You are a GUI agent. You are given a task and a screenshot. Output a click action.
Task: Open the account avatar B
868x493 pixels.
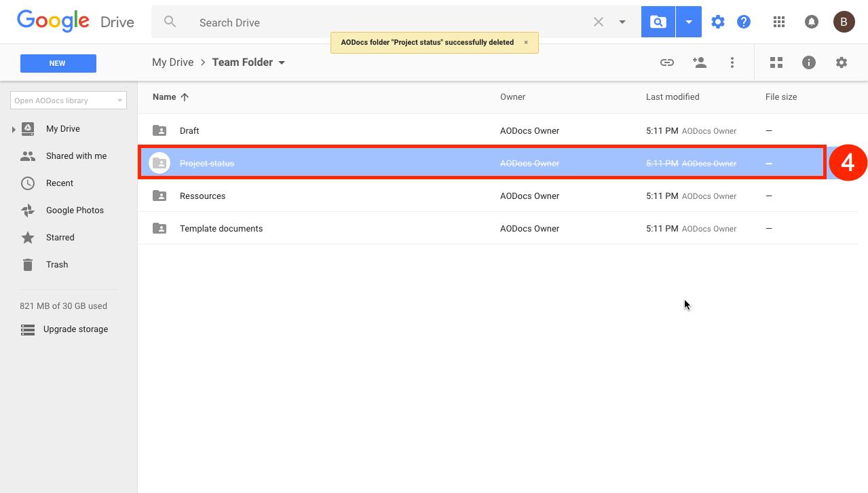(844, 22)
